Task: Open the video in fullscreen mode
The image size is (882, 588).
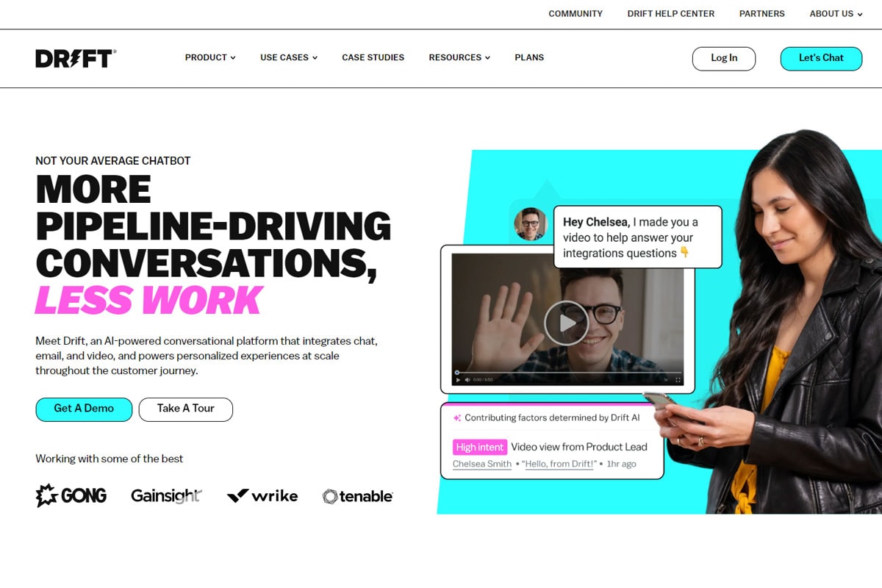Action: 678,380
